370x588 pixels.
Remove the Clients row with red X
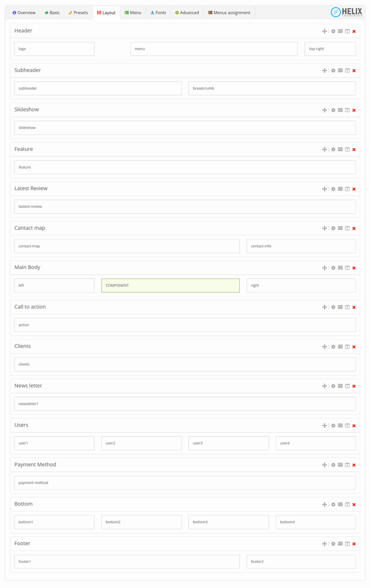354,347
